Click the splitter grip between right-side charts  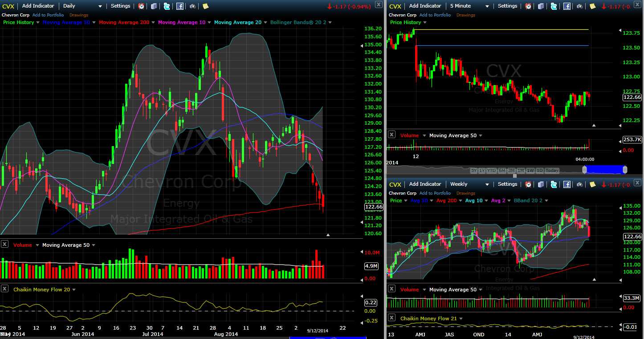515,176
